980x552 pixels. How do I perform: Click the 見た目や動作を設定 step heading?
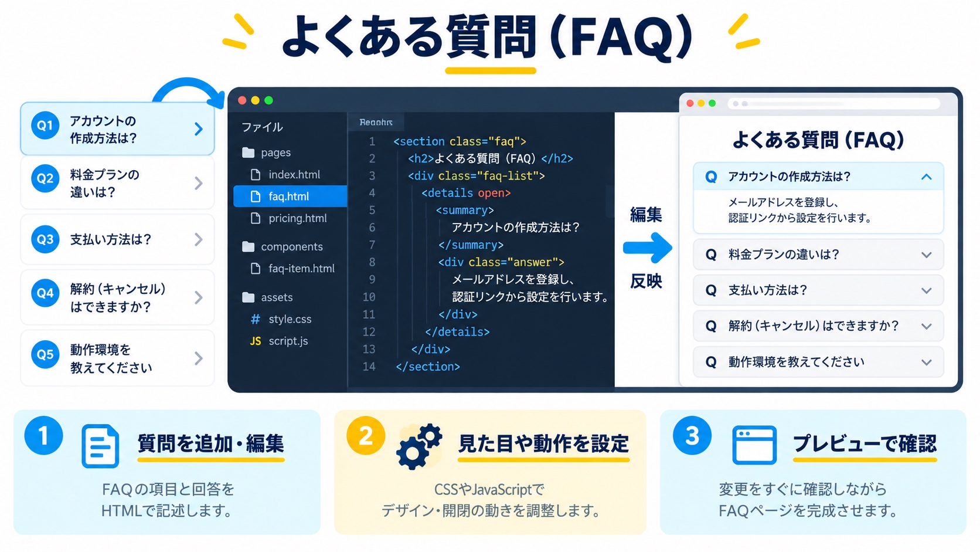(543, 443)
